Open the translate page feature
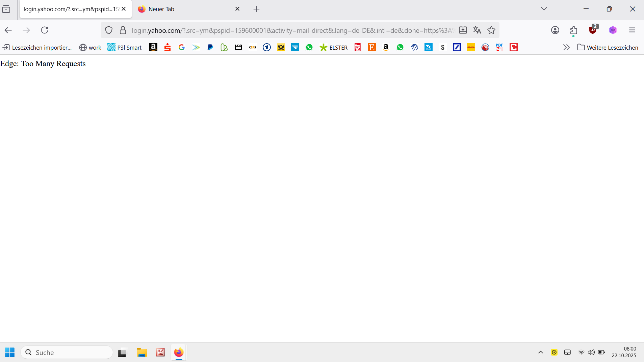 pyautogui.click(x=477, y=30)
